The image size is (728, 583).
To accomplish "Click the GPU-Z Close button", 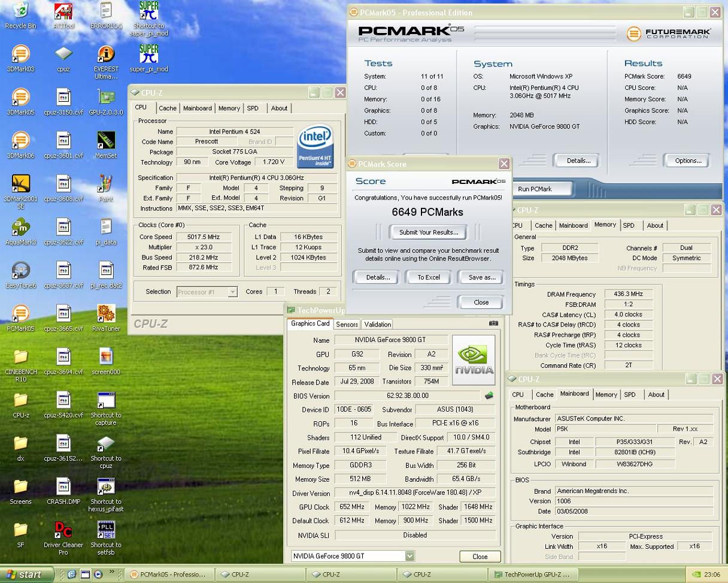I will (480, 556).
